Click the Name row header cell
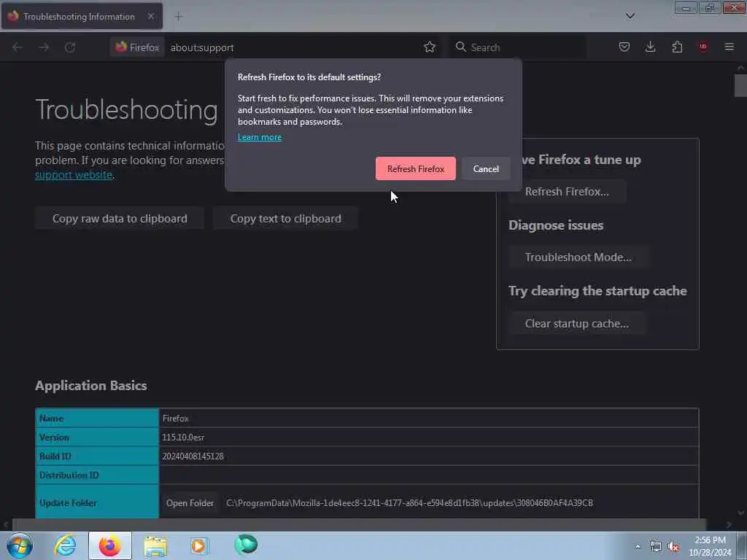Screen dimensions: 747x560 click(97, 418)
